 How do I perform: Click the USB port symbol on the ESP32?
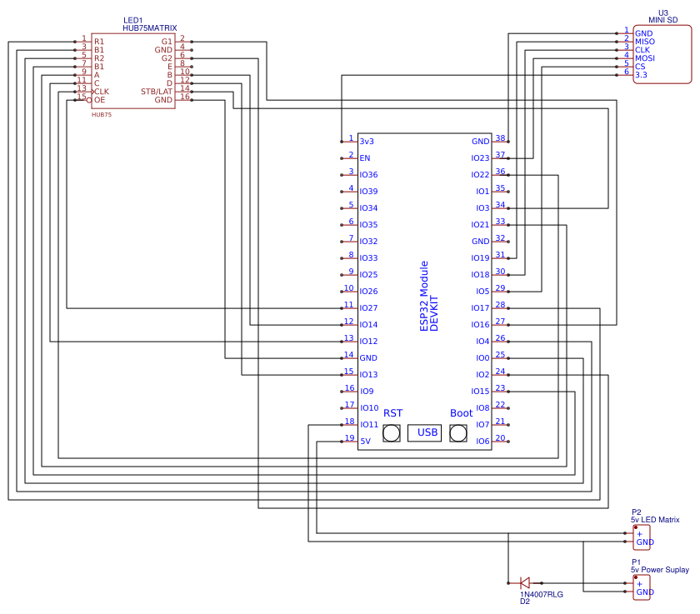click(x=424, y=432)
